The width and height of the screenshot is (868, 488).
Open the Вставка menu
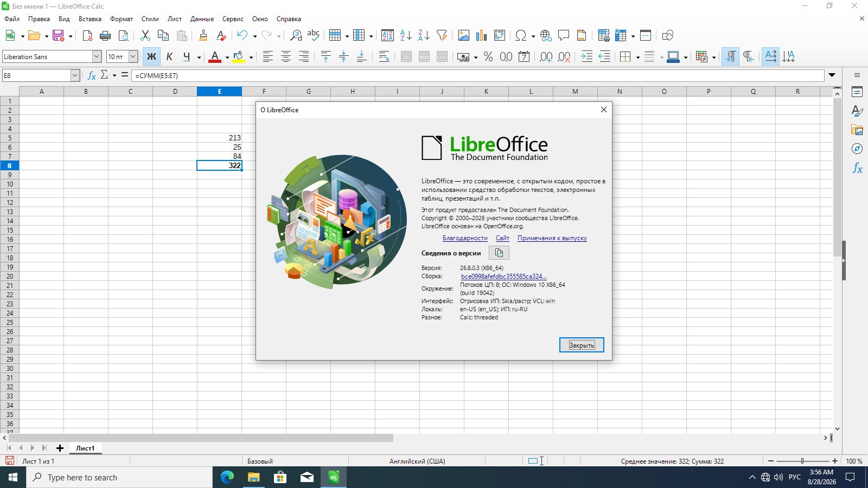coord(90,19)
